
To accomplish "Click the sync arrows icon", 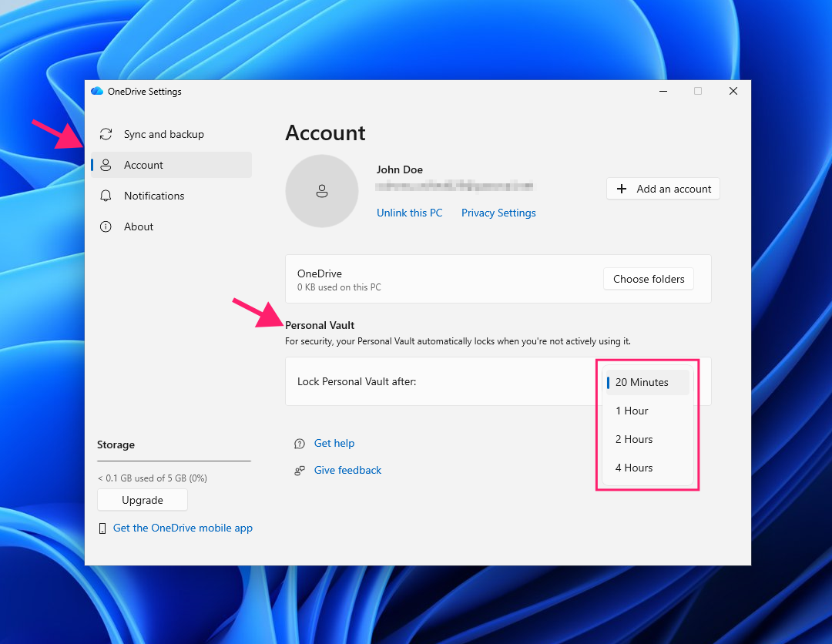I will pyautogui.click(x=106, y=134).
